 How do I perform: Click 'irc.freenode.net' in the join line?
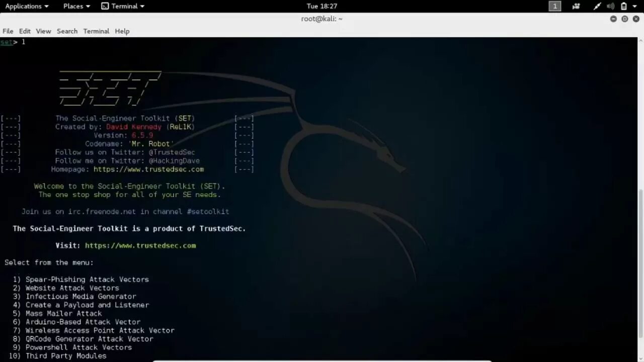(102, 212)
